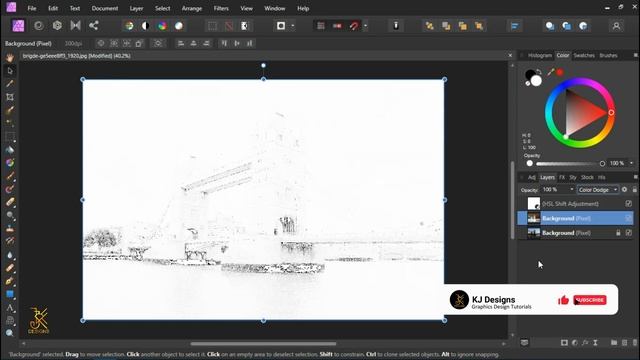Click the Assistant options icon
Viewport: 640px width, 360px height.
[396, 26]
